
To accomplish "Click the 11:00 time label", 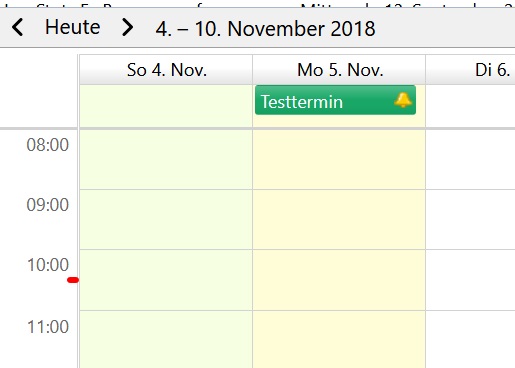I will click(48, 327).
